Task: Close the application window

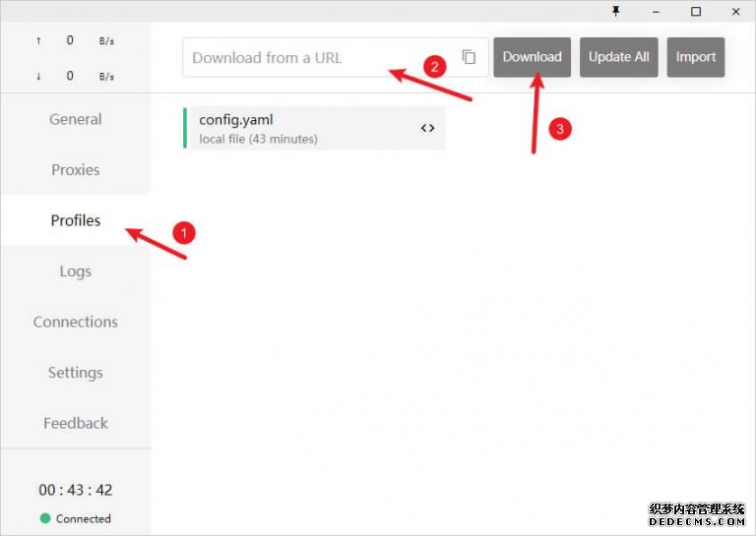Action: pos(735,11)
